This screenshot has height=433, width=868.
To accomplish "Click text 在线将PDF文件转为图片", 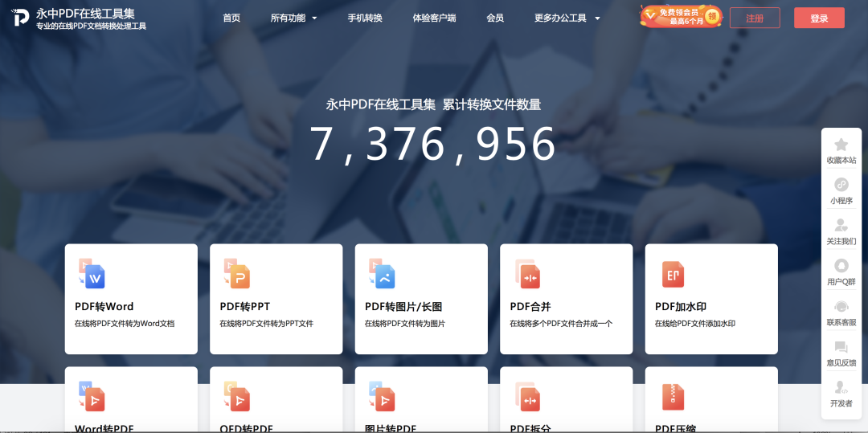I will point(404,324).
